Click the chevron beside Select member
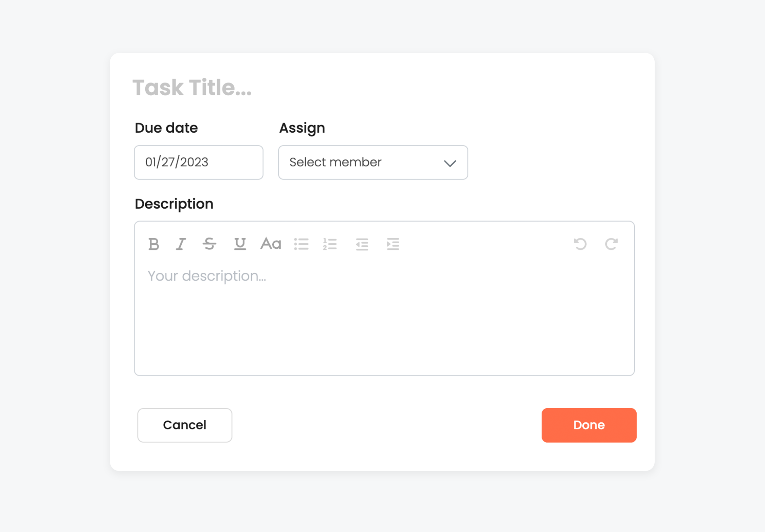Screen dimensions: 765x532 point(450,163)
